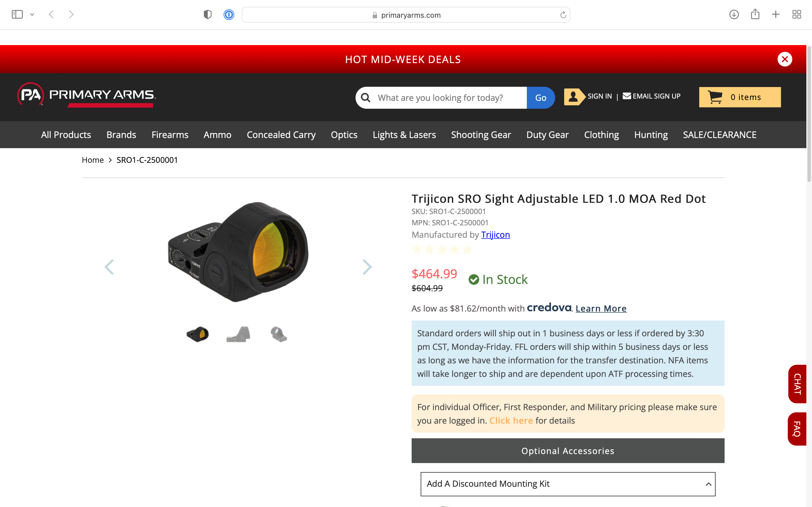Expand Add A Discounted Mounting Kit
The image size is (812, 507).
568,484
